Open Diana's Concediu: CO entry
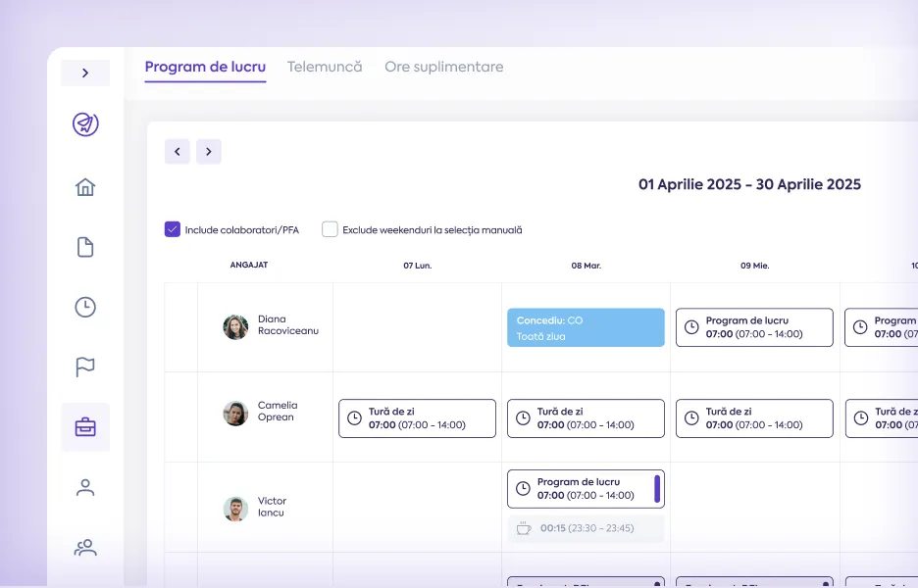The height and width of the screenshot is (588, 918). [586, 327]
